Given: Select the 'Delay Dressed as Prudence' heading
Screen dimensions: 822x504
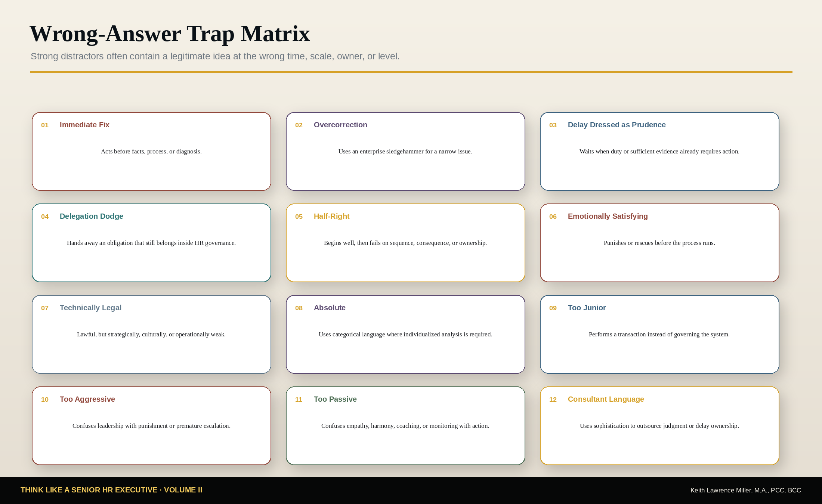Looking at the screenshot, I should pos(617,125).
